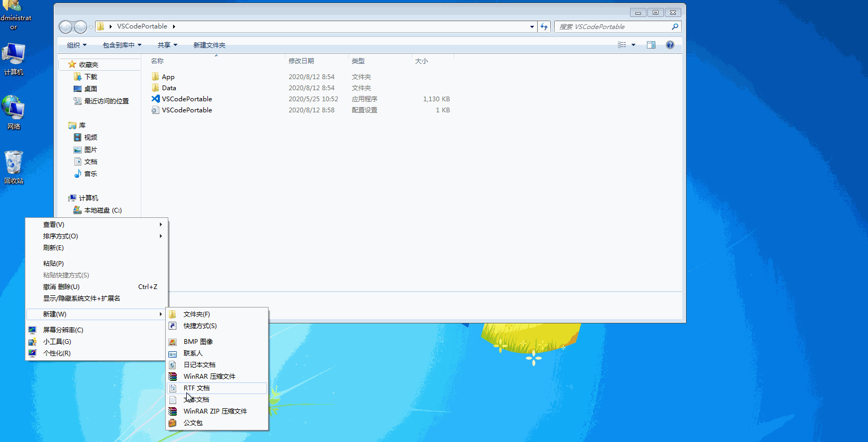The width and height of the screenshot is (868, 442).
Task: Open the recent pages arrow beside navigation buttons
Action: tap(91, 27)
